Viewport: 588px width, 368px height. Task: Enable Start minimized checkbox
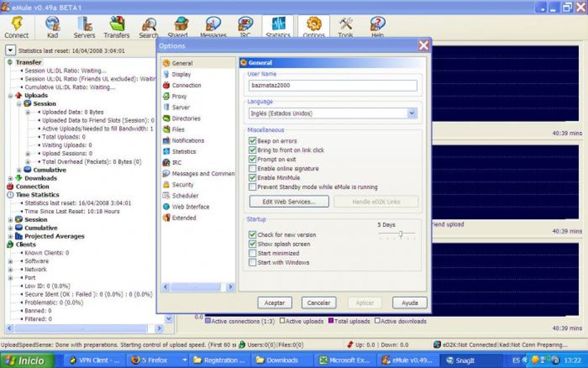(252, 253)
